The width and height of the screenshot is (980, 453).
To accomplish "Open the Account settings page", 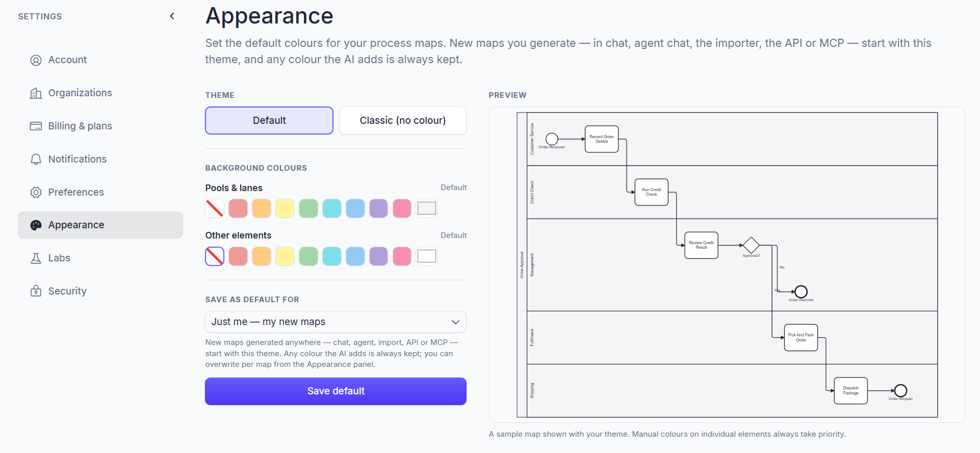I will click(x=100, y=60).
